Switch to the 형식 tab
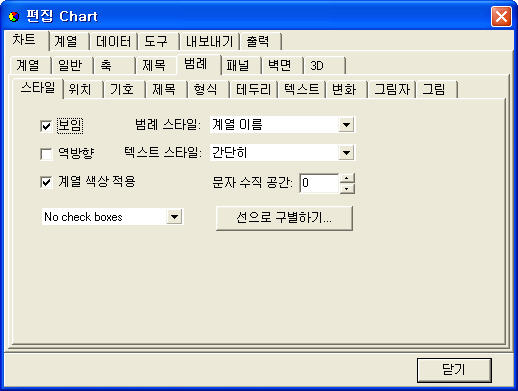Screen dimensions: 518x391 209,89
